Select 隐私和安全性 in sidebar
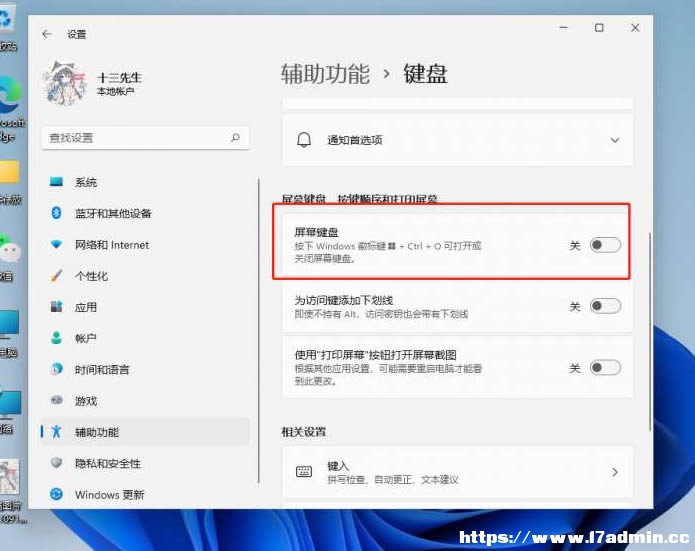Image resolution: width=695 pixels, height=551 pixels. tap(145, 463)
